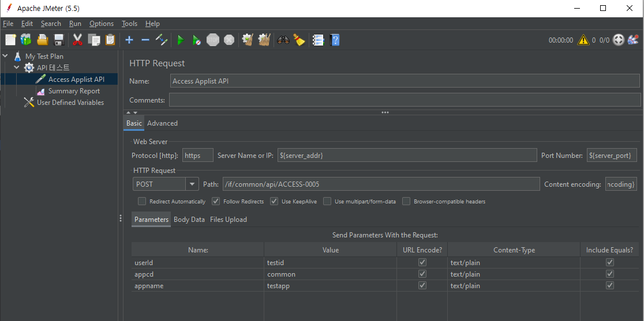Screen dimensions: 644x321
Task: Click the Name input field
Action: click(x=405, y=81)
